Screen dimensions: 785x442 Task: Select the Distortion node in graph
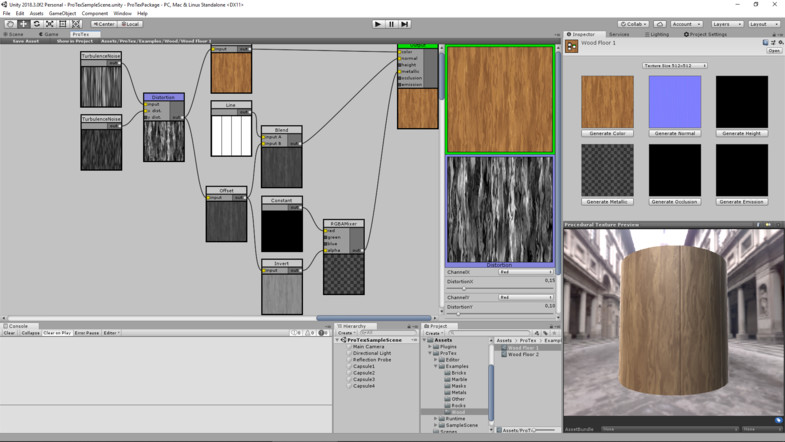(x=164, y=127)
